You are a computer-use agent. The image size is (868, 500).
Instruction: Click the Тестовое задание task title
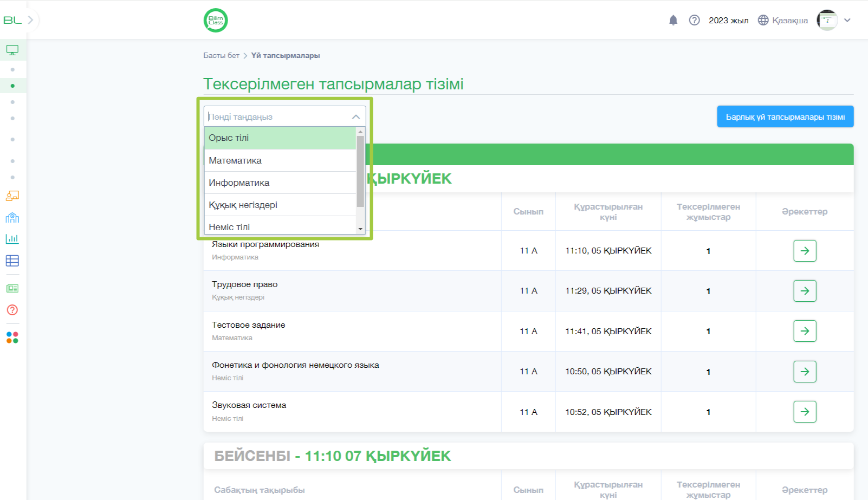coord(248,325)
